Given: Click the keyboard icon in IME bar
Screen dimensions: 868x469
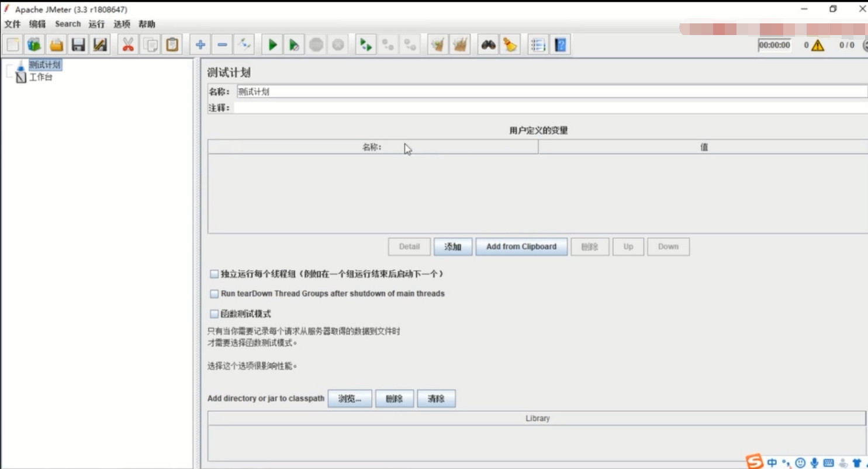Looking at the screenshot, I should tap(828, 463).
